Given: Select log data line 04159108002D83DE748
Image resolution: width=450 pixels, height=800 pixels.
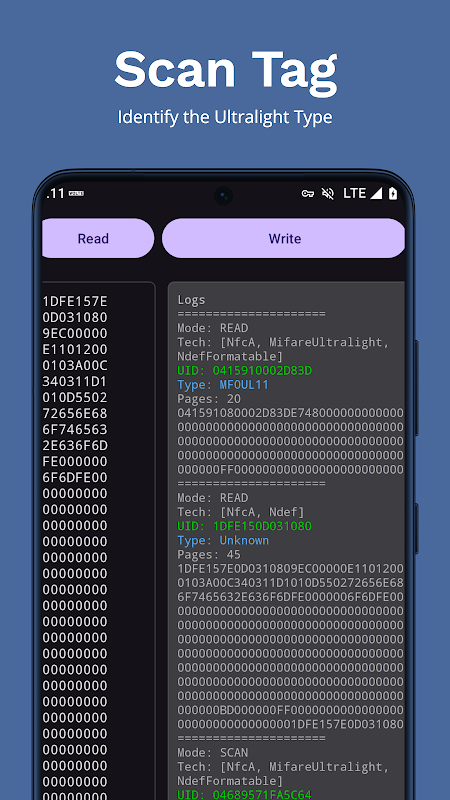Looking at the screenshot, I should pyautogui.click(x=290, y=413).
